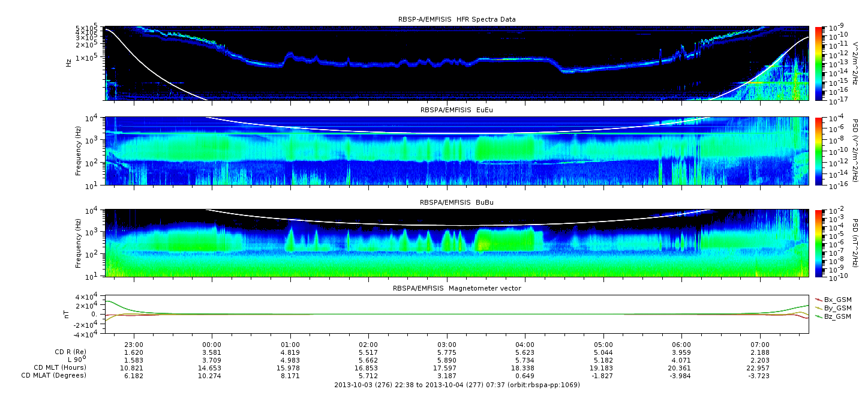Image resolution: width=868 pixels, height=395 pixels.
Task: Click the EuEu panel color bar
Action: [x=818, y=151]
